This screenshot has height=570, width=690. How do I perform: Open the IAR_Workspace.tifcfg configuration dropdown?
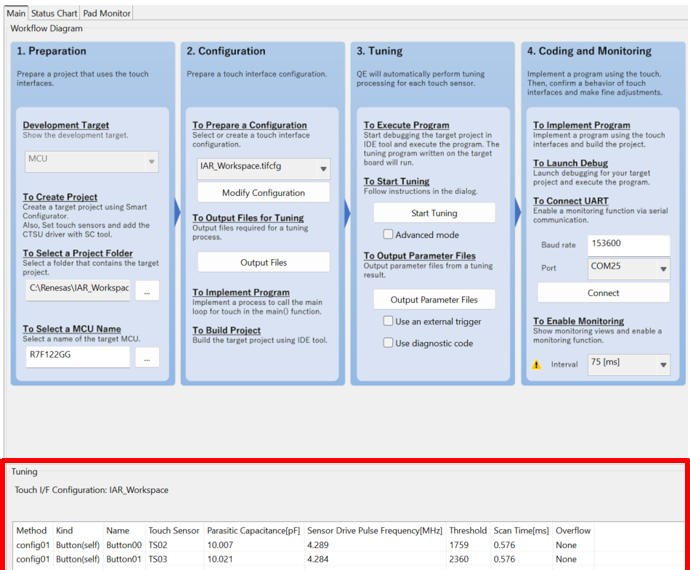pyautogui.click(x=321, y=169)
